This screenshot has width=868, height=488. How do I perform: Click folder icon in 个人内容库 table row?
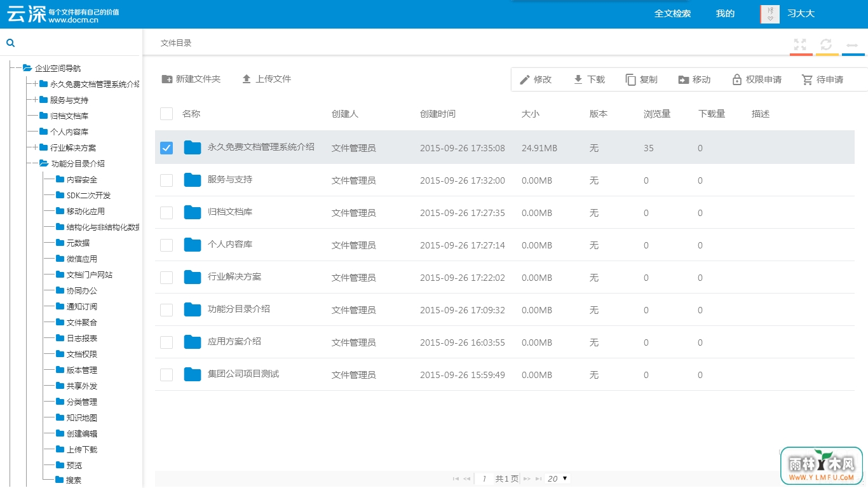[x=193, y=245]
